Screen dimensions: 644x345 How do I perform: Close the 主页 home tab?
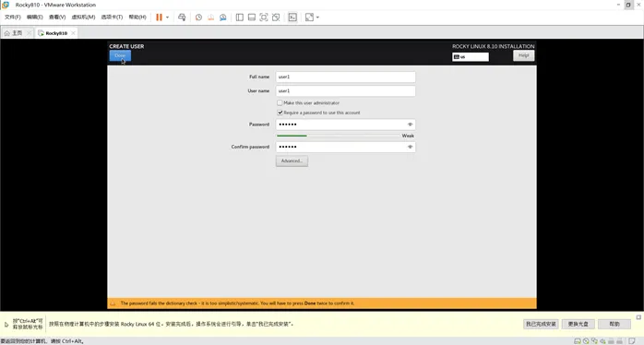click(x=29, y=33)
